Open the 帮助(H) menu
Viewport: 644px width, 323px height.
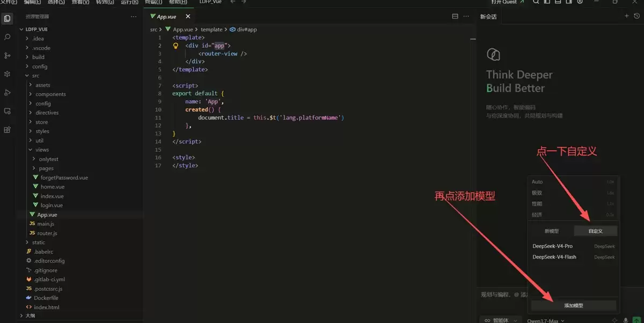(x=178, y=2)
